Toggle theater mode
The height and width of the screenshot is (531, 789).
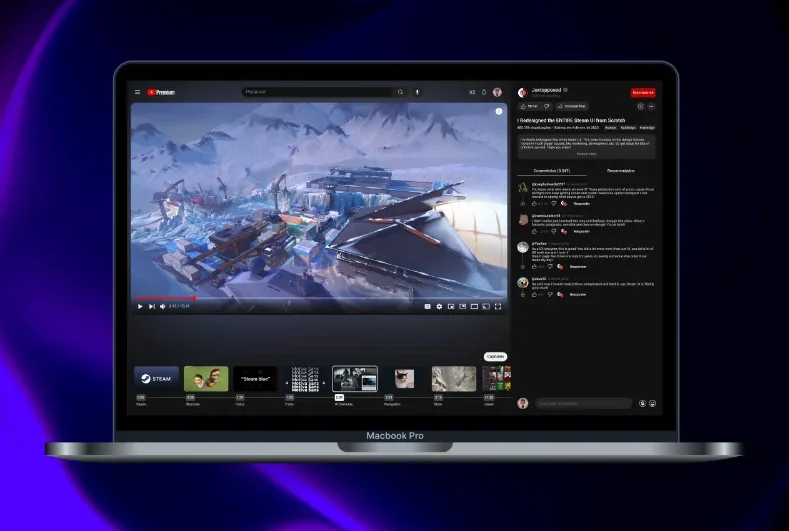coord(474,306)
